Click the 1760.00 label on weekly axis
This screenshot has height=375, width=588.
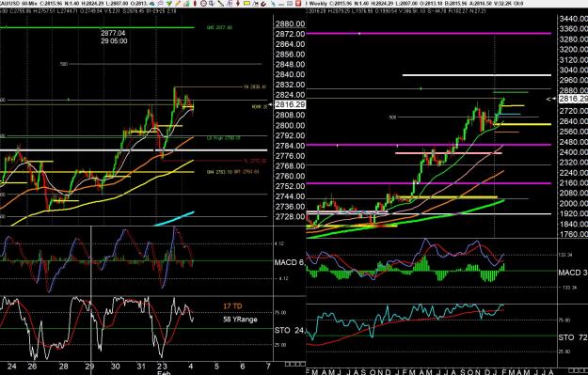[x=573, y=234]
